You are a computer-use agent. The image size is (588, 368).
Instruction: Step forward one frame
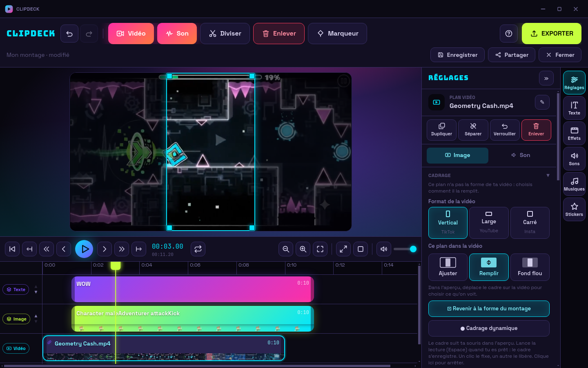point(105,249)
